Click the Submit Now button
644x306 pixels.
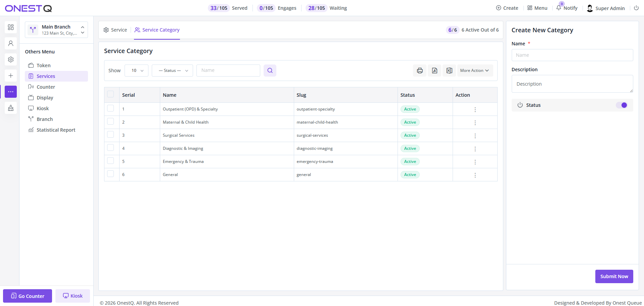(614, 276)
